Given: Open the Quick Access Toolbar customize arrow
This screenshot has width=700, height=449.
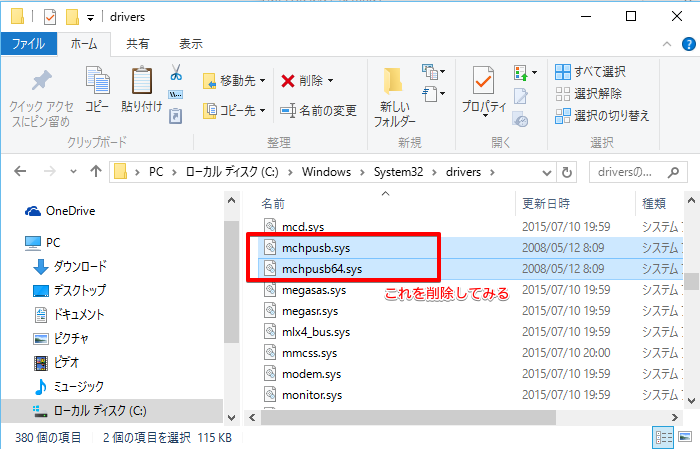Looking at the screenshot, I should 90,18.
